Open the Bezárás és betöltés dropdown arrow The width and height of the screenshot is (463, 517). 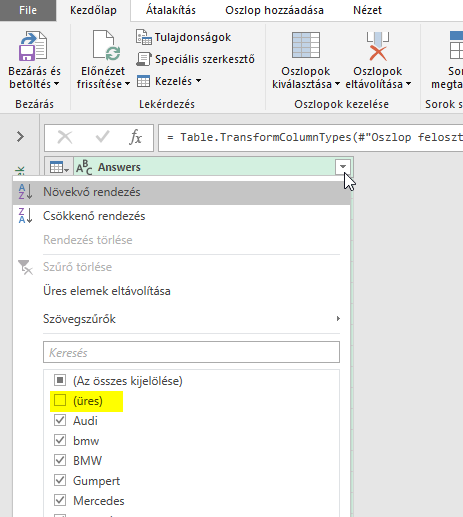click(56, 83)
